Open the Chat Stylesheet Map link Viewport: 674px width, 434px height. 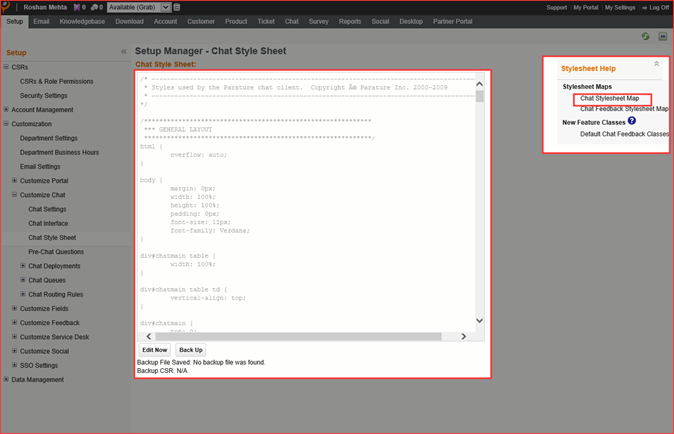click(x=609, y=98)
